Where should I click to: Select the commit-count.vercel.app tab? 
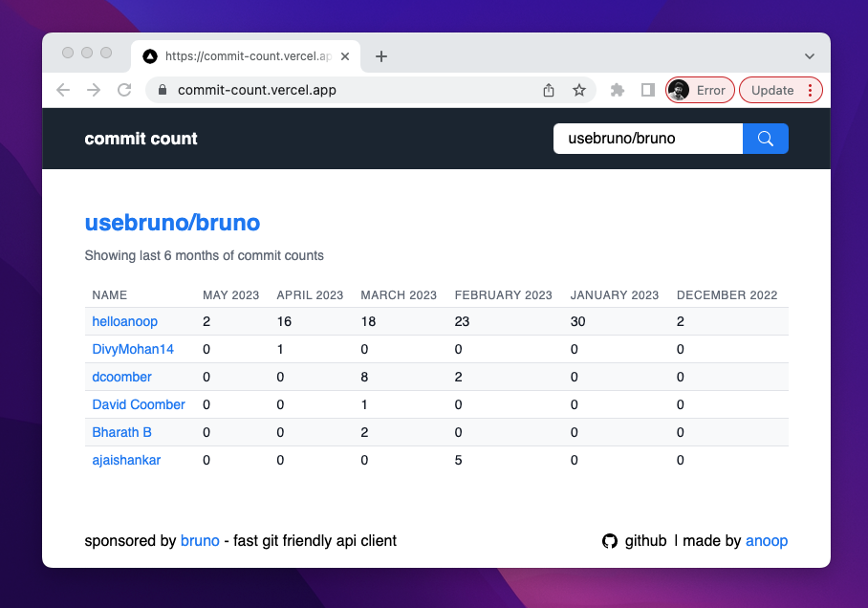pos(246,56)
